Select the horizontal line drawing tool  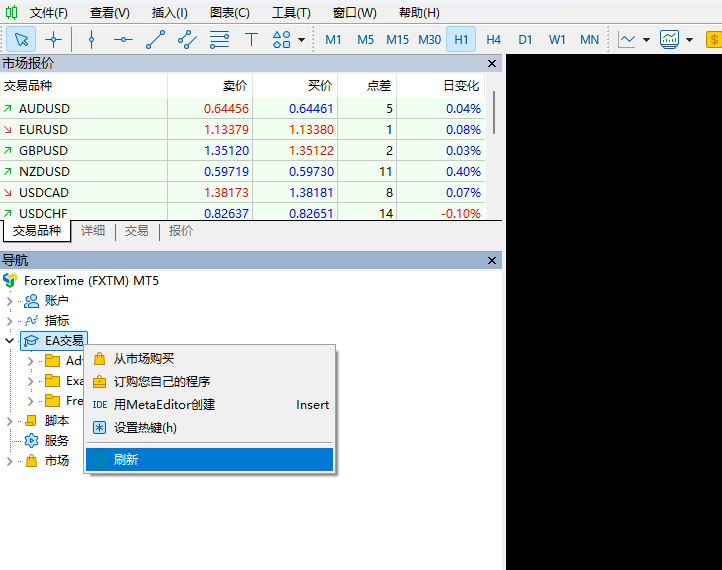[123, 39]
